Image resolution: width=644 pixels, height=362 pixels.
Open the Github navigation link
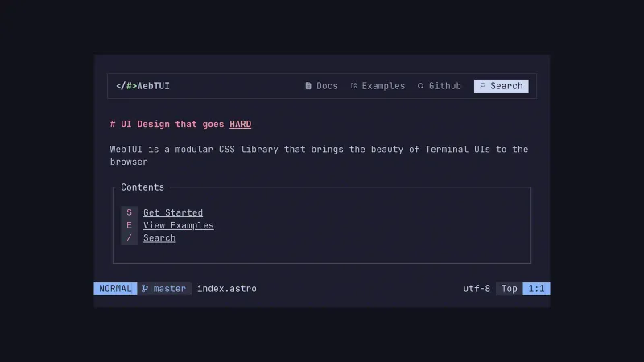click(x=444, y=86)
